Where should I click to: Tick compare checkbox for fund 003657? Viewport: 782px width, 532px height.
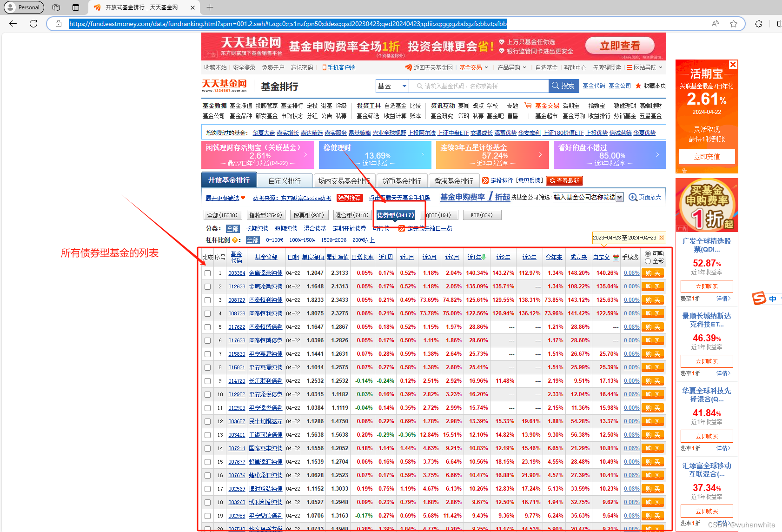[x=208, y=421]
